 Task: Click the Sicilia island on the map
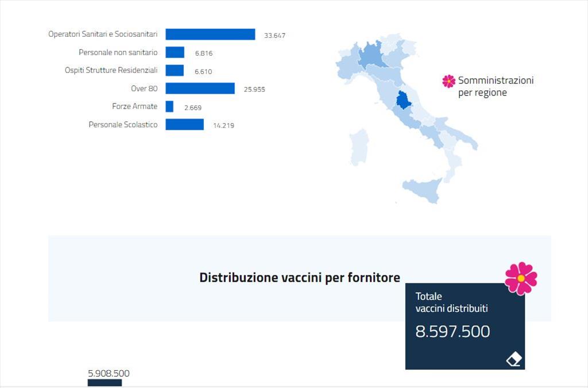pos(424,190)
